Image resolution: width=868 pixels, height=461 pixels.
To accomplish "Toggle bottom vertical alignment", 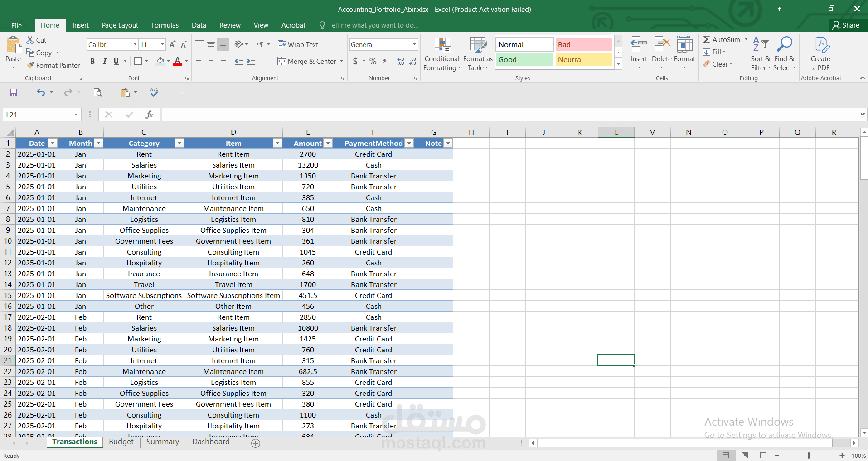I will (x=223, y=44).
